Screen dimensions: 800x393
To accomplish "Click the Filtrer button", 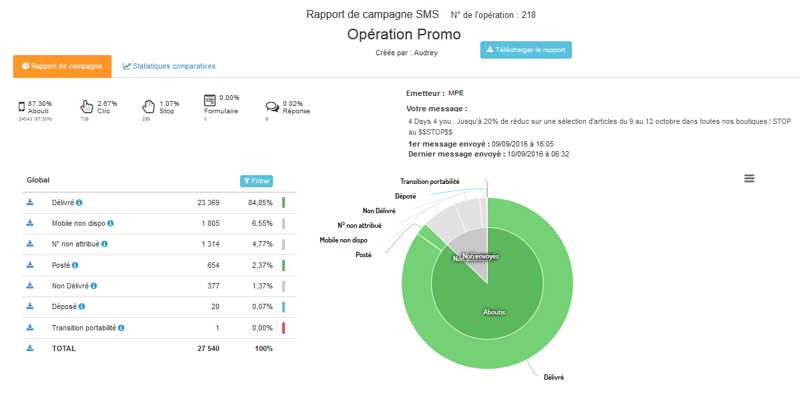I will [257, 181].
